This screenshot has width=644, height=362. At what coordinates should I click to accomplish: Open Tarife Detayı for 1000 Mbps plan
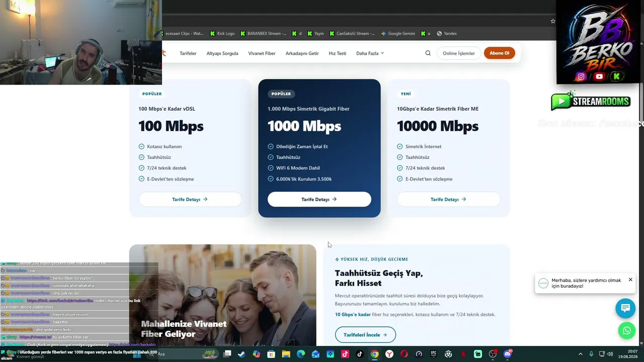pos(319,199)
